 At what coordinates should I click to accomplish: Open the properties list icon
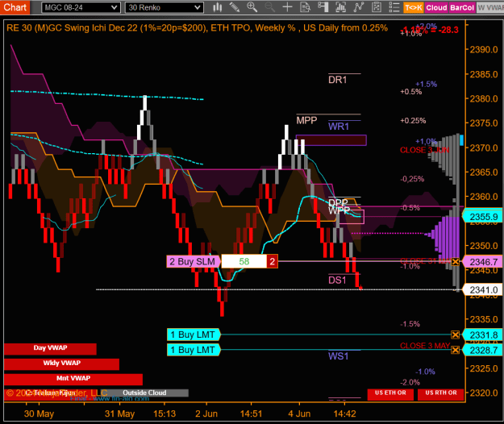[394, 7]
